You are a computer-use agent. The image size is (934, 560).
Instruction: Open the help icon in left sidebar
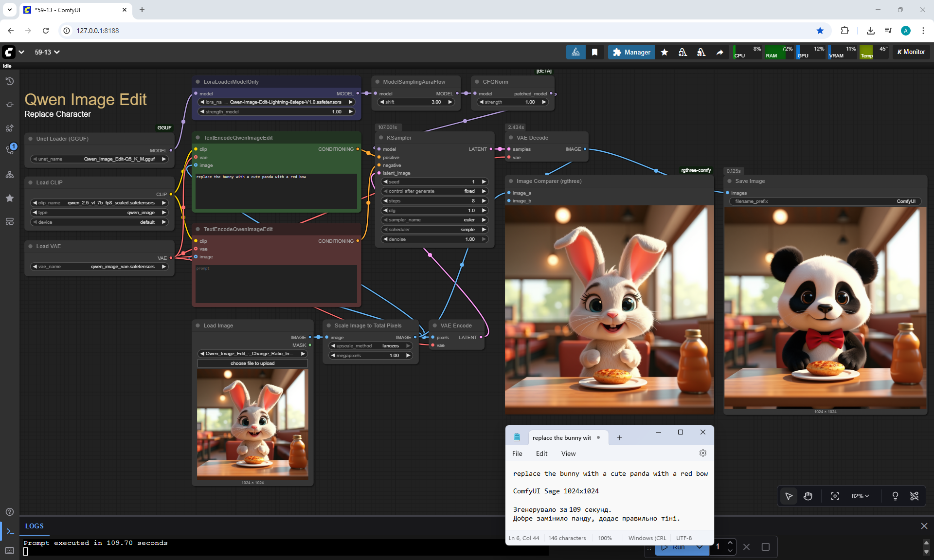9,512
